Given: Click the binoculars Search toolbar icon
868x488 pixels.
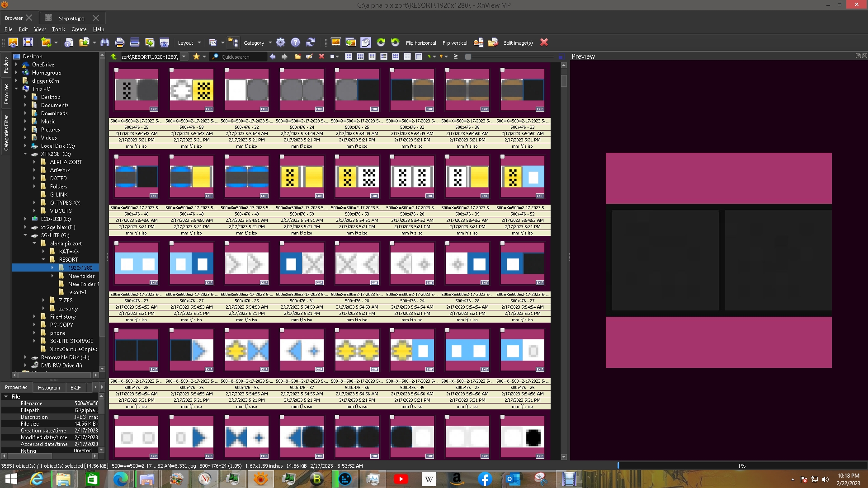Looking at the screenshot, I should (105, 42).
